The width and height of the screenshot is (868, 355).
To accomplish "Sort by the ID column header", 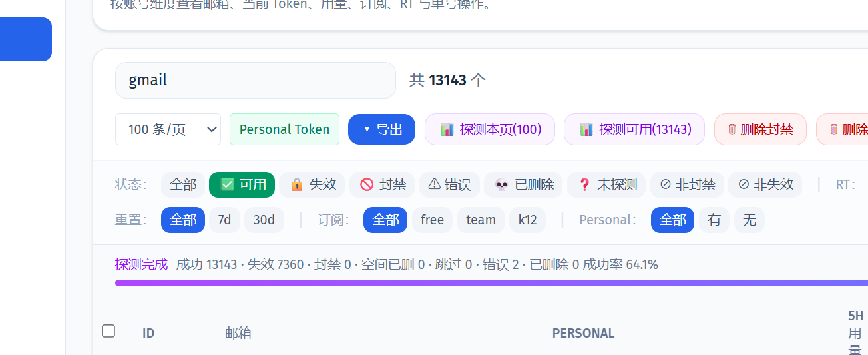I will pyautogui.click(x=148, y=333).
